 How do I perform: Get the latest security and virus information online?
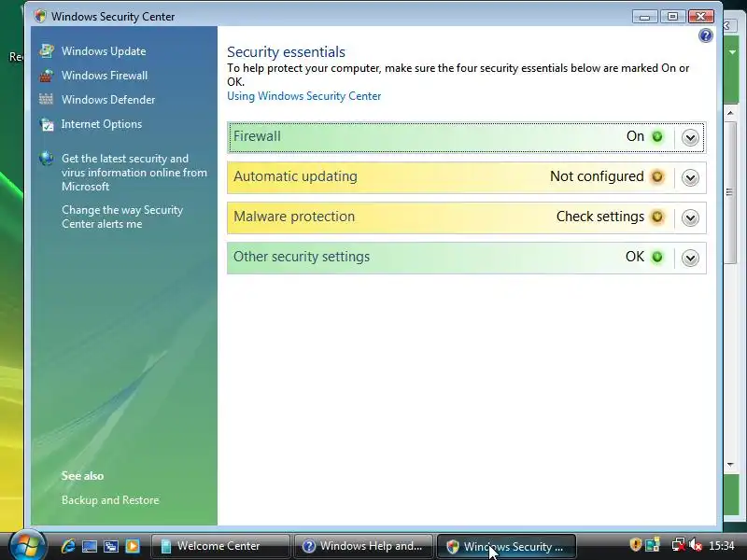pyautogui.click(x=134, y=173)
